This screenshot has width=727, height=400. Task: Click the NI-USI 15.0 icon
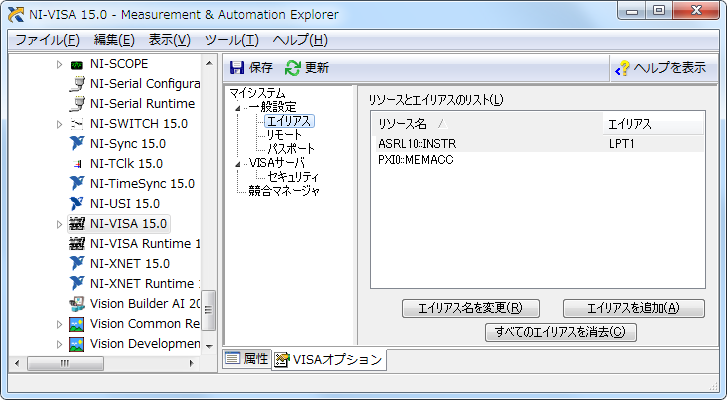(x=77, y=204)
